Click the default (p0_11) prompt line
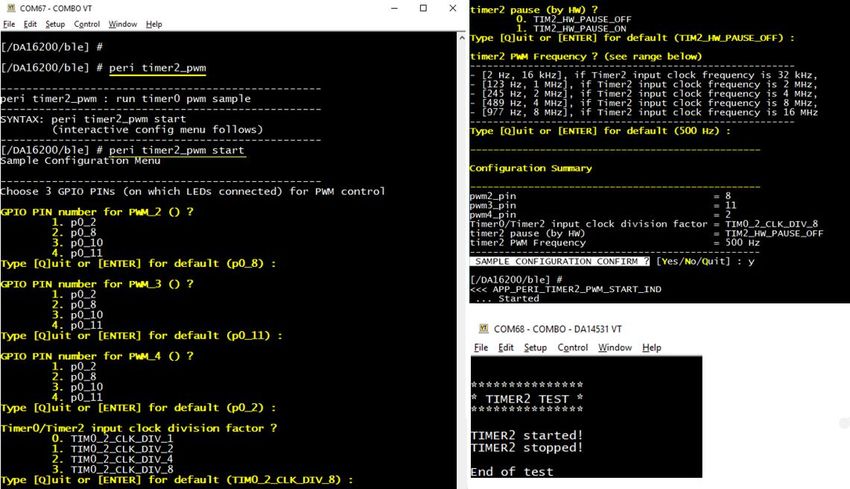Viewport: 850px width, 489px height. 141,336
